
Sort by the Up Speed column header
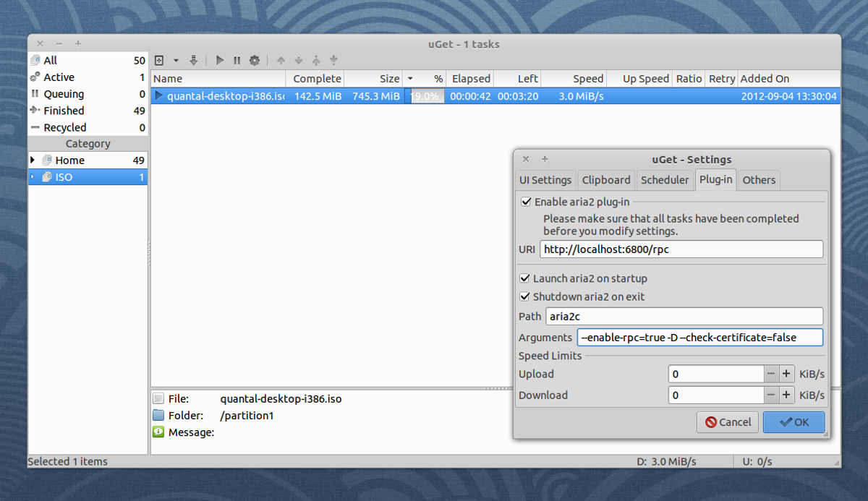[639, 79]
